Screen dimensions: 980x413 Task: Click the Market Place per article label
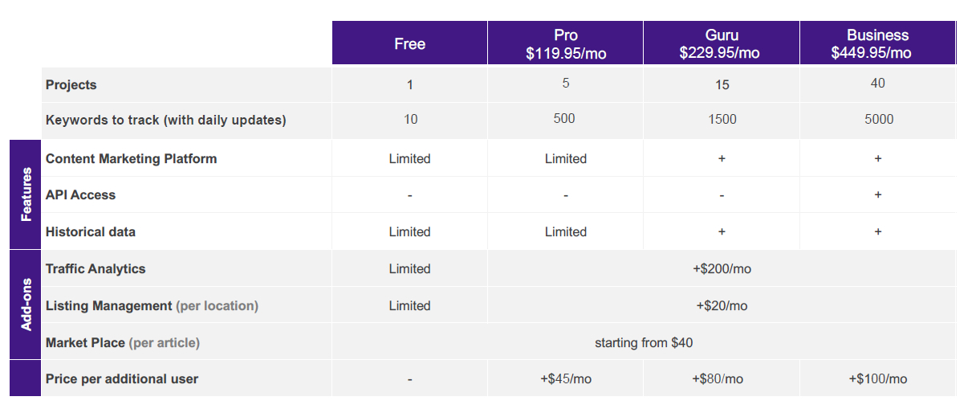pyautogui.click(x=123, y=343)
